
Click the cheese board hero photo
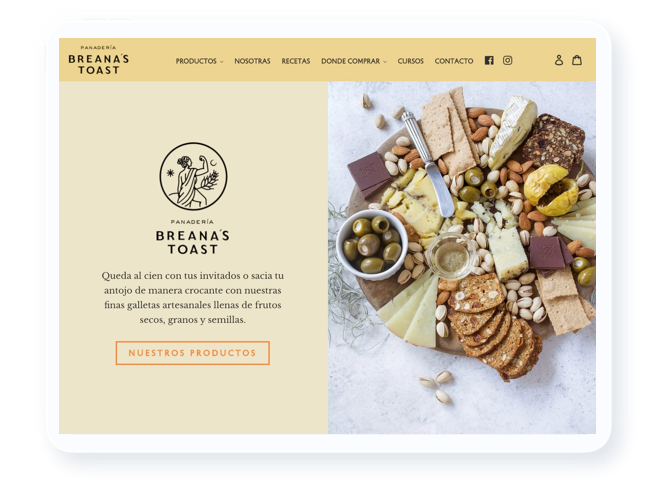pos(462,258)
